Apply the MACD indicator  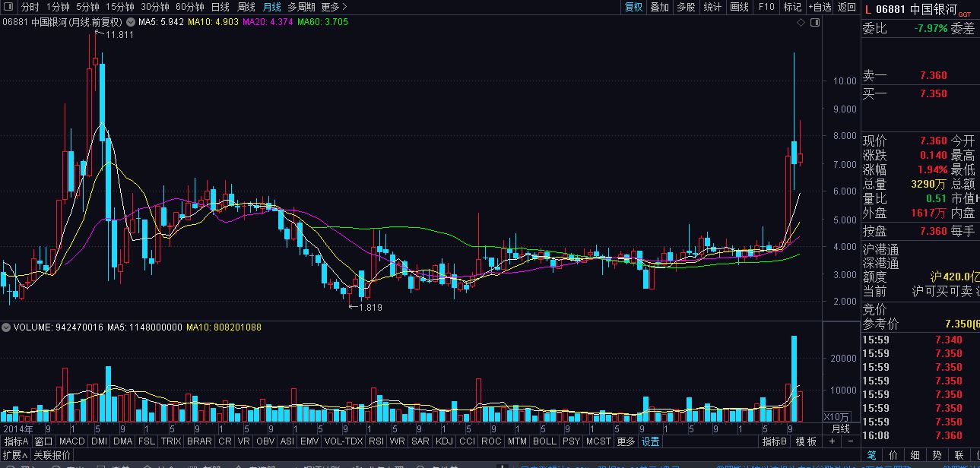(72, 441)
